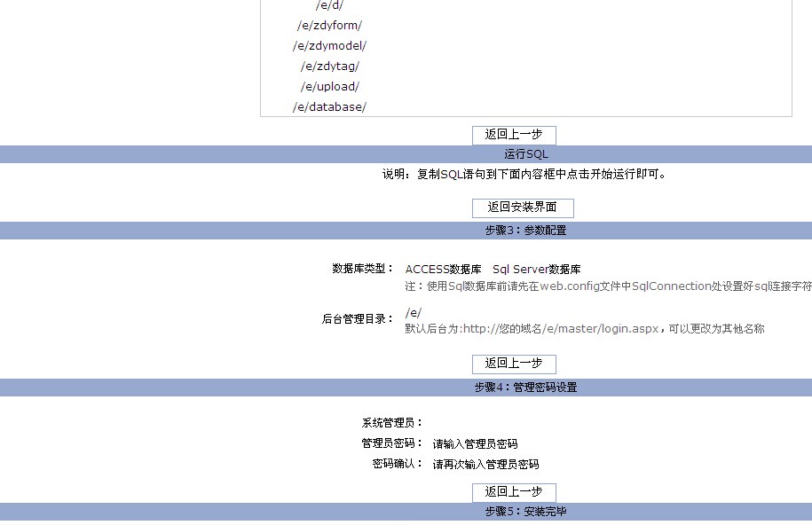Viewport: 812px width, 525px height.
Task: Click the 步骤5：安装完毕 section header
Action: point(525,513)
